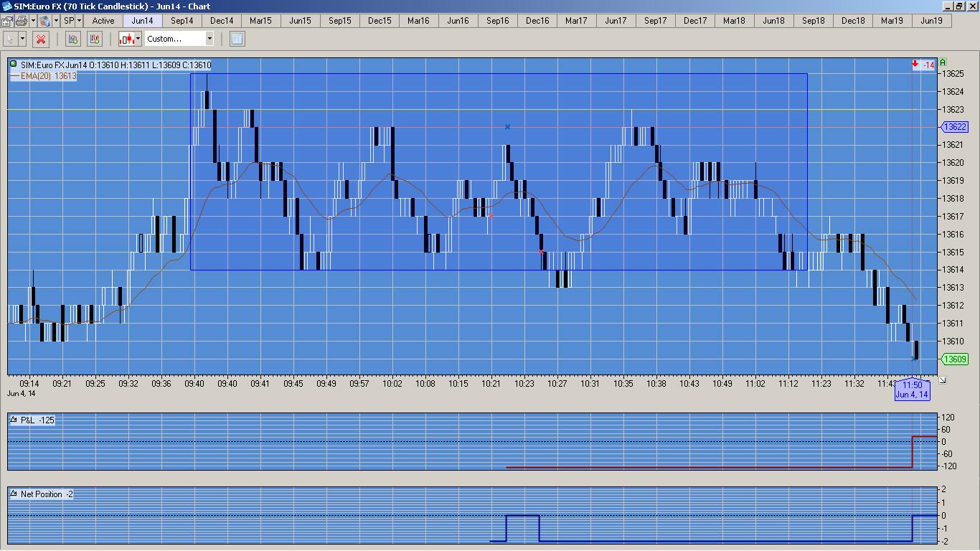Open the Dec17 contract tab
This screenshot has width=980, height=551.
(x=695, y=21)
